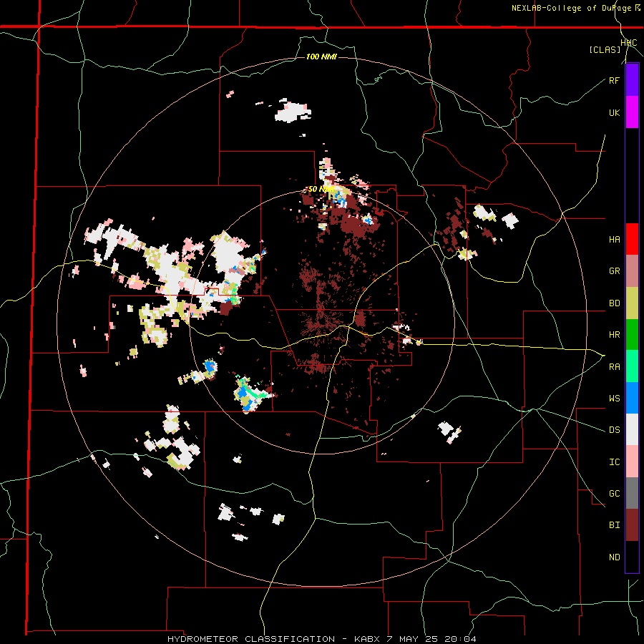This screenshot has height=644, width=644.
Task: Click the IC pink legend swatch
Action: click(x=632, y=462)
